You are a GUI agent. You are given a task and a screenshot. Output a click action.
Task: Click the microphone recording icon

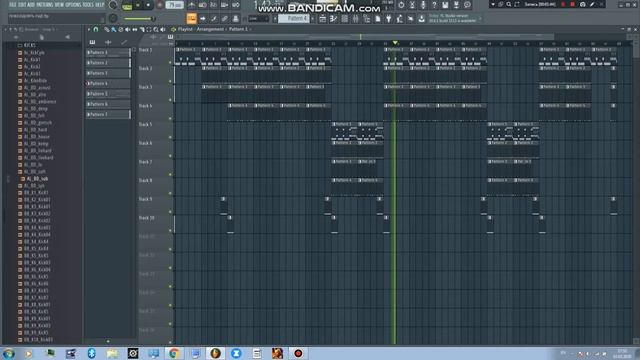[x=423, y=5]
